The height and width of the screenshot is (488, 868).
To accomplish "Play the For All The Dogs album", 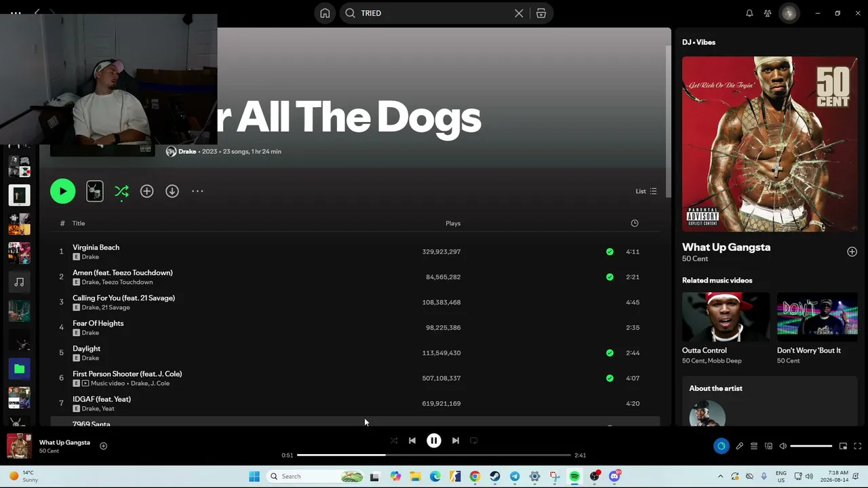I will 62,191.
